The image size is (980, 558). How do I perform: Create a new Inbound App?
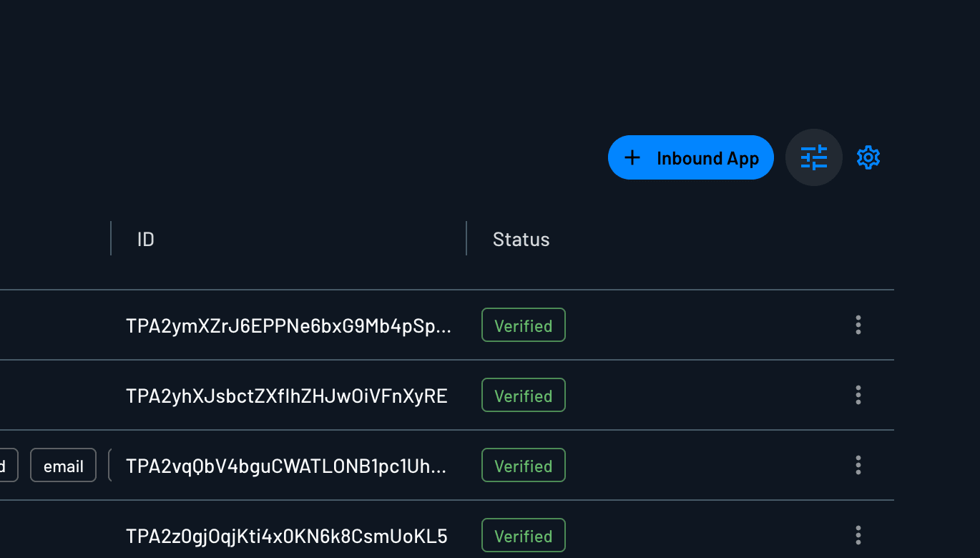point(690,157)
